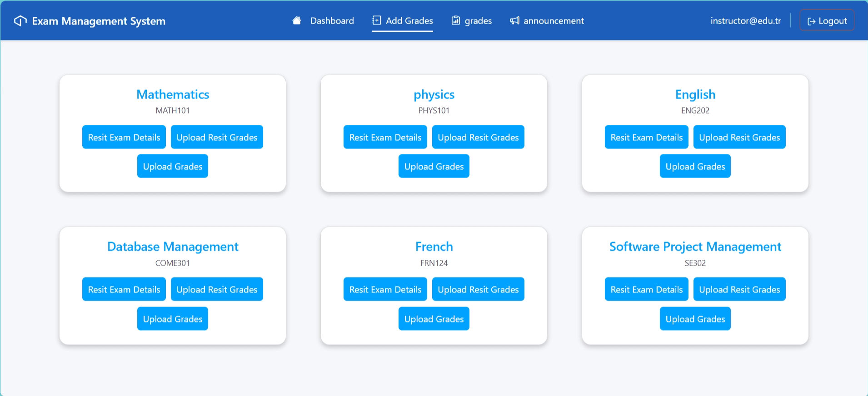Click Upload Resit Grades for English
The height and width of the screenshot is (396, 868).
coord(739,137)
